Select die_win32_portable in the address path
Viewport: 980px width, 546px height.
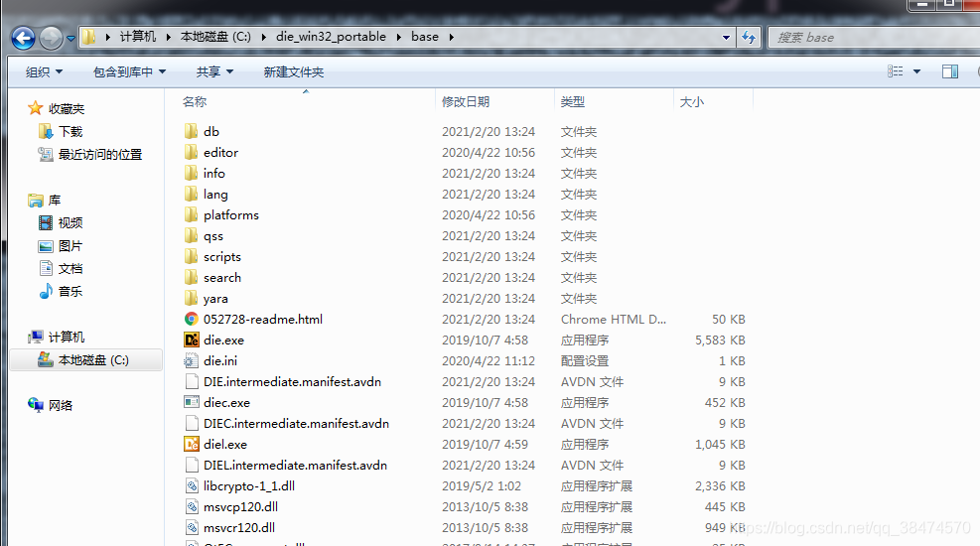click(x=331, y=37)
